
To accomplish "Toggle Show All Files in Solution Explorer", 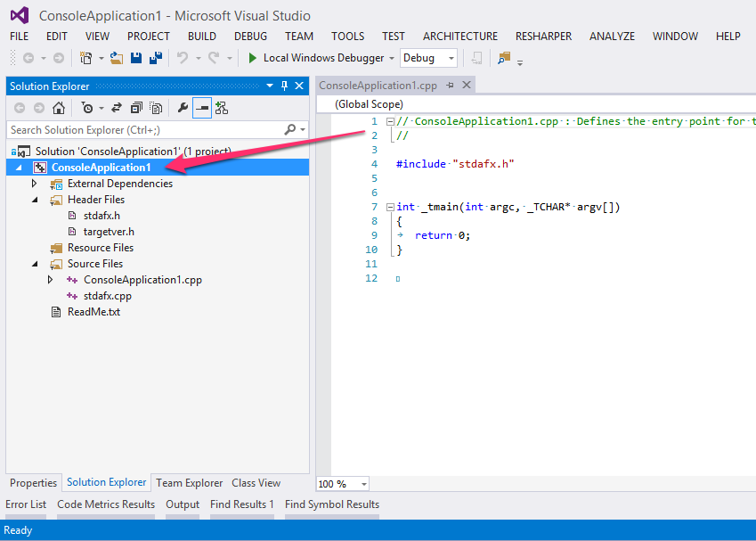I will tap(156, 108).
